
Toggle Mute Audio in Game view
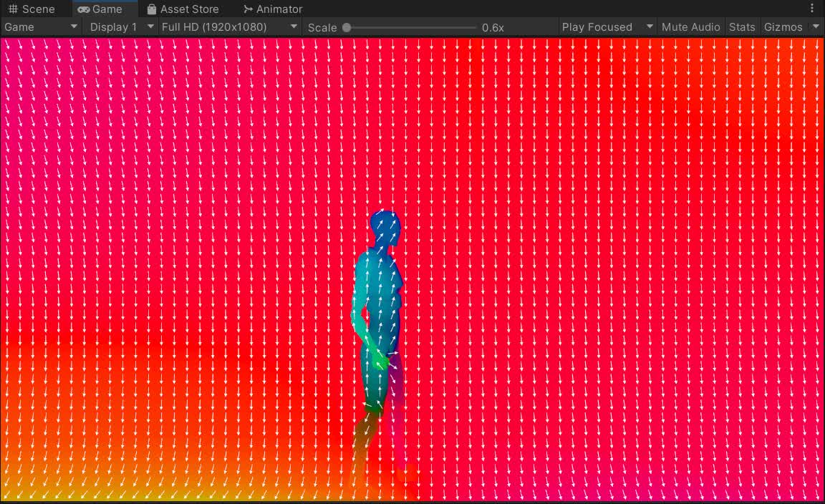(690, 26)
